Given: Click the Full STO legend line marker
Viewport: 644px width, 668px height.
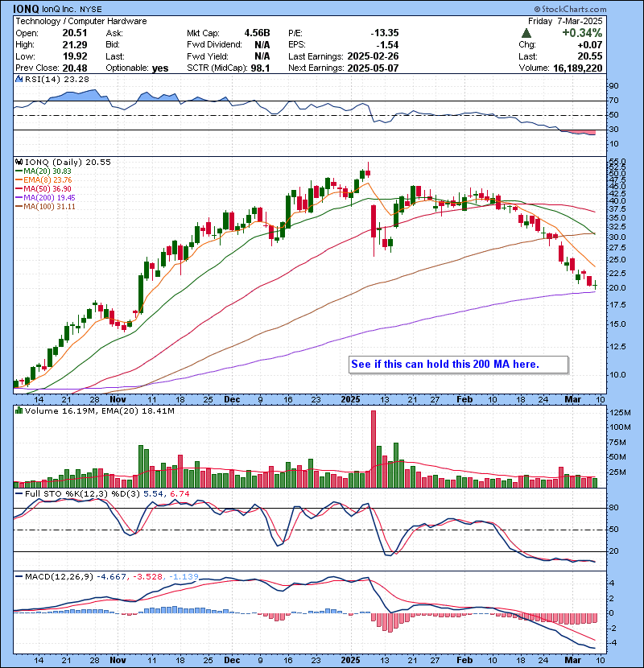Looking at the screenshot, I should [19, 494].
